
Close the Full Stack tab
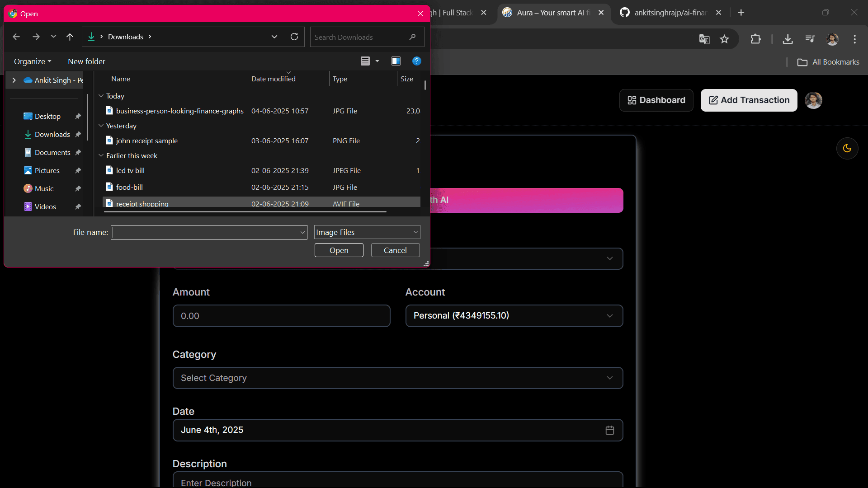(483, 13)
